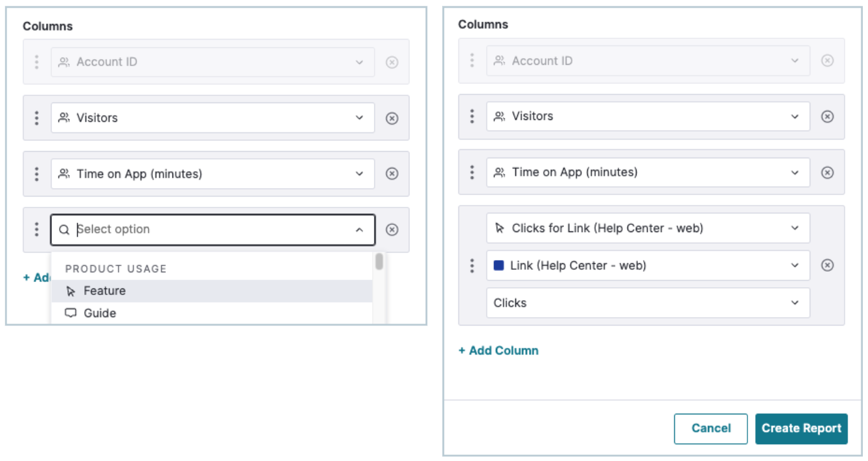The image size is (868, 461).
Task: Grab drag handle beside Select option field
Action: pyautogui.click(x=36, y=230)
